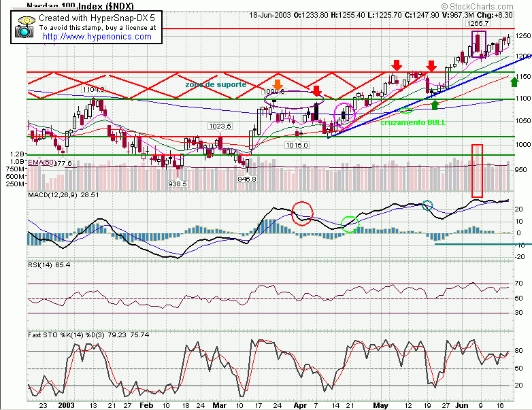Click the 1023.5 price label

pos(220,126)
